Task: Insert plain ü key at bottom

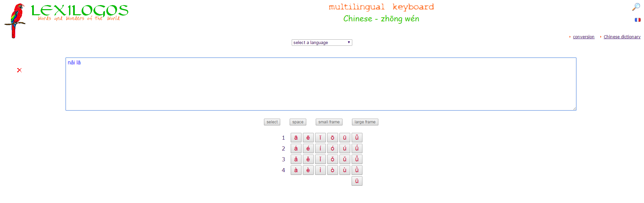Action: click(357, 181)
